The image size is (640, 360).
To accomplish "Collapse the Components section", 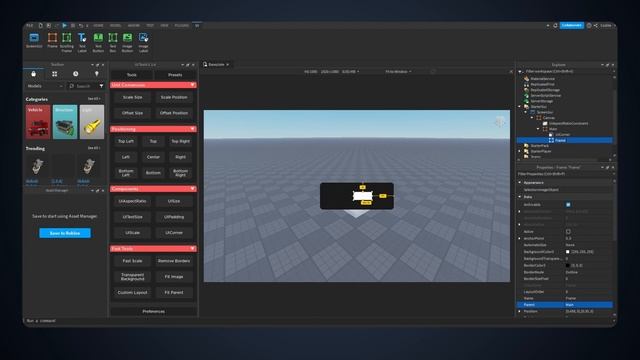I will (x=192, y=189).
